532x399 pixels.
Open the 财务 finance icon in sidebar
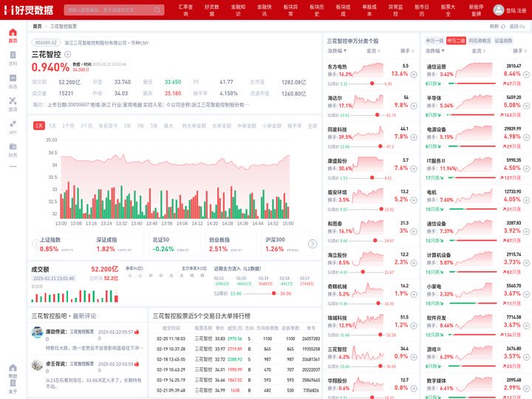click(x=13, y=146)
